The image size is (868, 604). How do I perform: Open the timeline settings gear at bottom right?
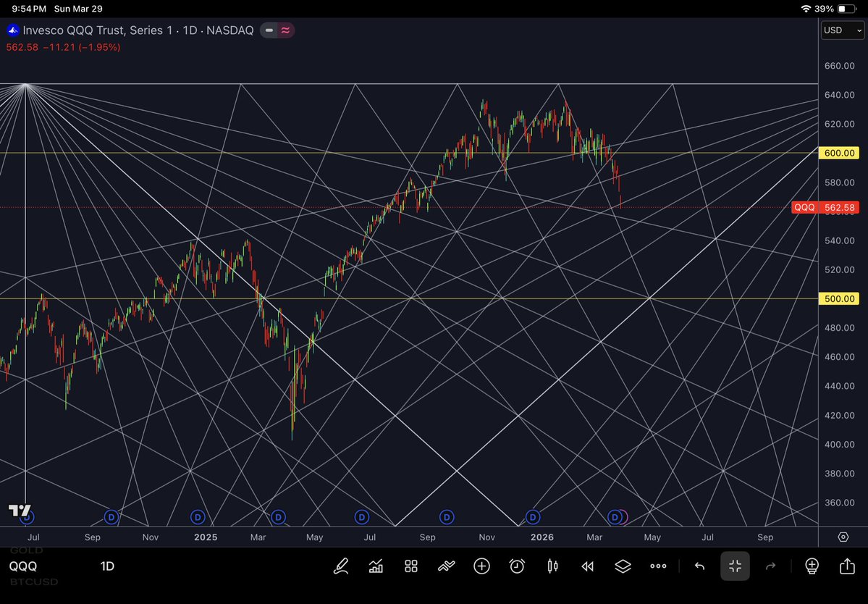(x=842, y=537)
